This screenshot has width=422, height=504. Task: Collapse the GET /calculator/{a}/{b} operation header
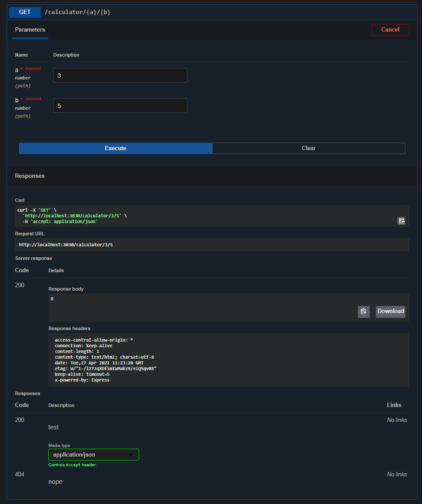point(212,12)
